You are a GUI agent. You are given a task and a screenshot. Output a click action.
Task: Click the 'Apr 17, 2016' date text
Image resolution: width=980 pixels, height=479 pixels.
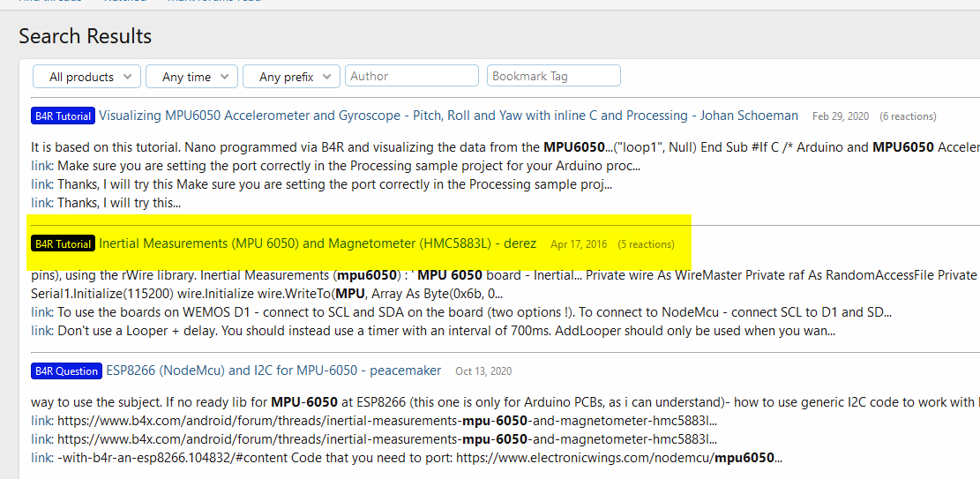coord(579,244)
